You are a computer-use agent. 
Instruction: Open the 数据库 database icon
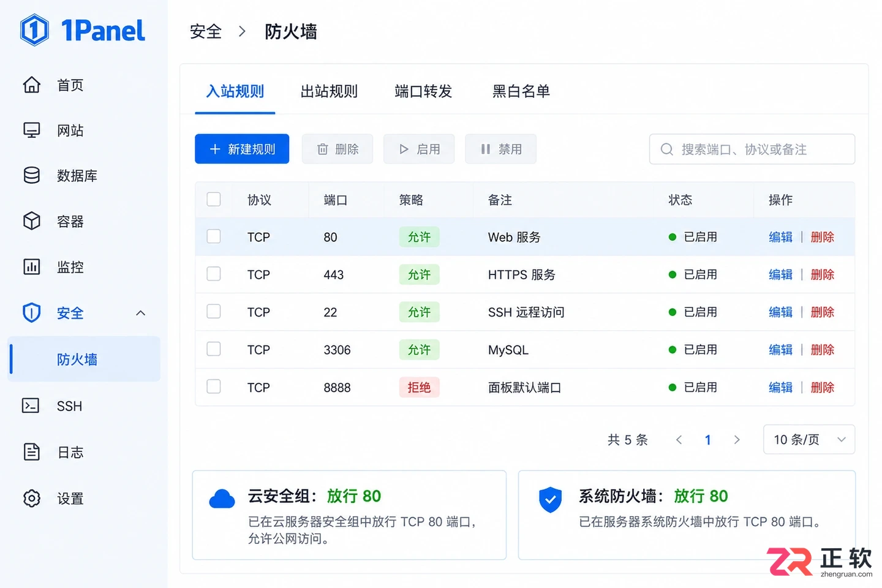pos(32,176)
